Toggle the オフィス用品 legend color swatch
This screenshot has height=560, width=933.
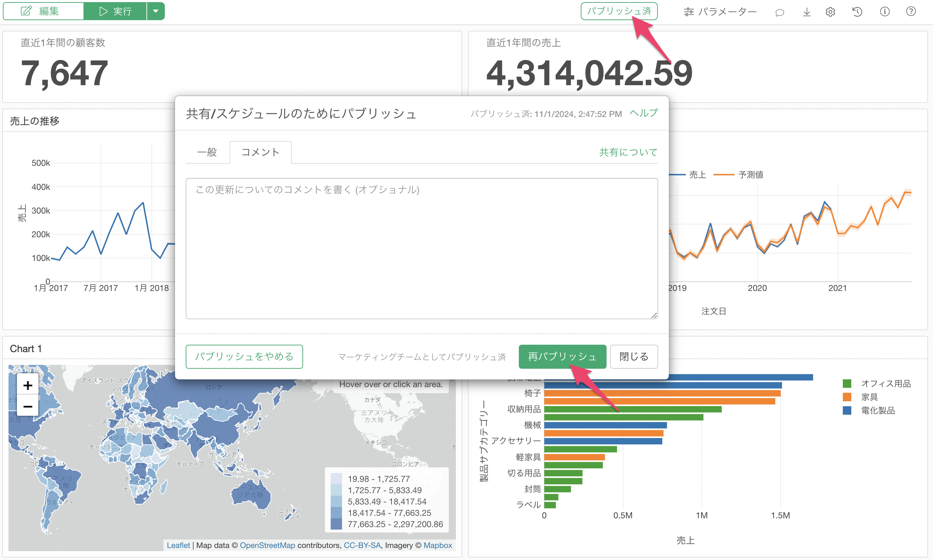[x=847, y=384]
